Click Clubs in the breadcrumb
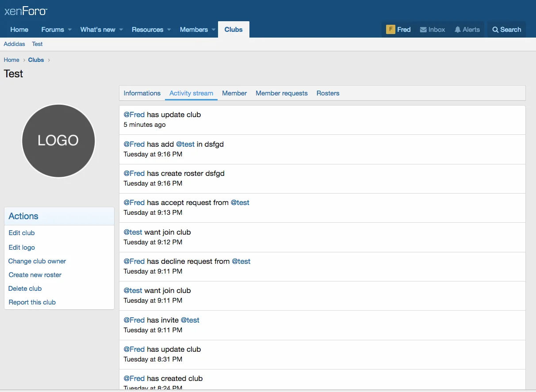 [x=36, y=60]
